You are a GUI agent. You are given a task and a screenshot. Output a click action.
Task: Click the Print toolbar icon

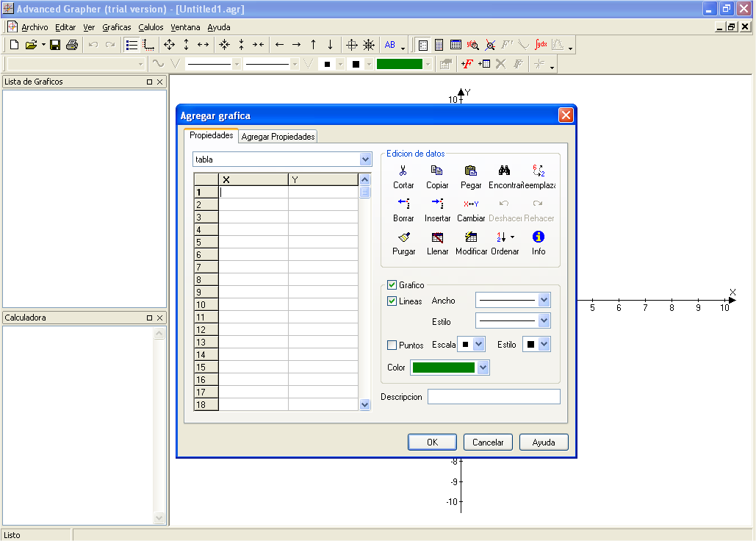click(x=72, y=45)
